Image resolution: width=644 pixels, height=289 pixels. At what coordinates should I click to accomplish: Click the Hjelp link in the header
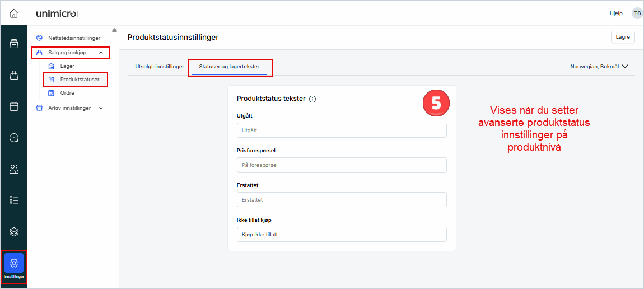615,13
